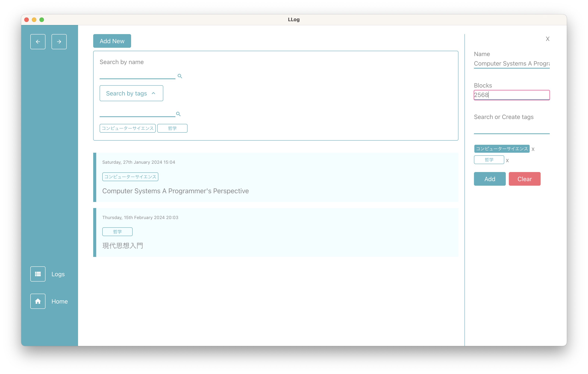Screen dimensions: 588x374
Task: Close the side panel with the X
Action: [x=547, y=39]
